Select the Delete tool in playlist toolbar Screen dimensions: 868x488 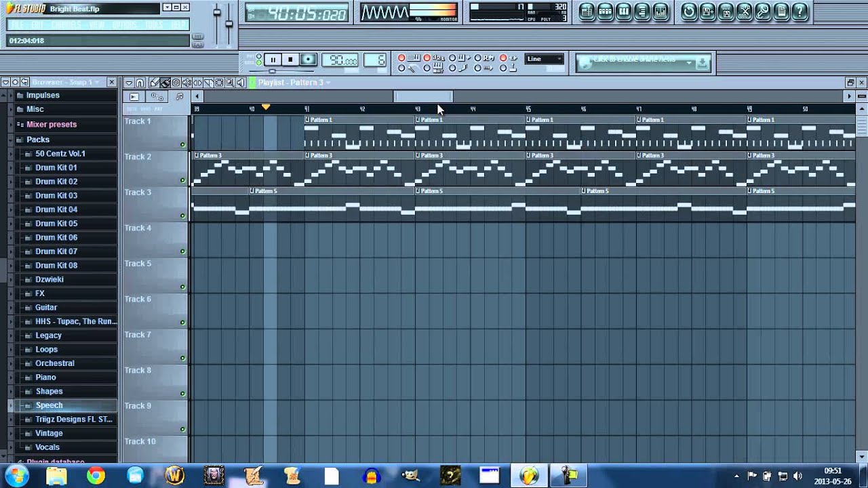pyautogui.click(x=176, y=83)
